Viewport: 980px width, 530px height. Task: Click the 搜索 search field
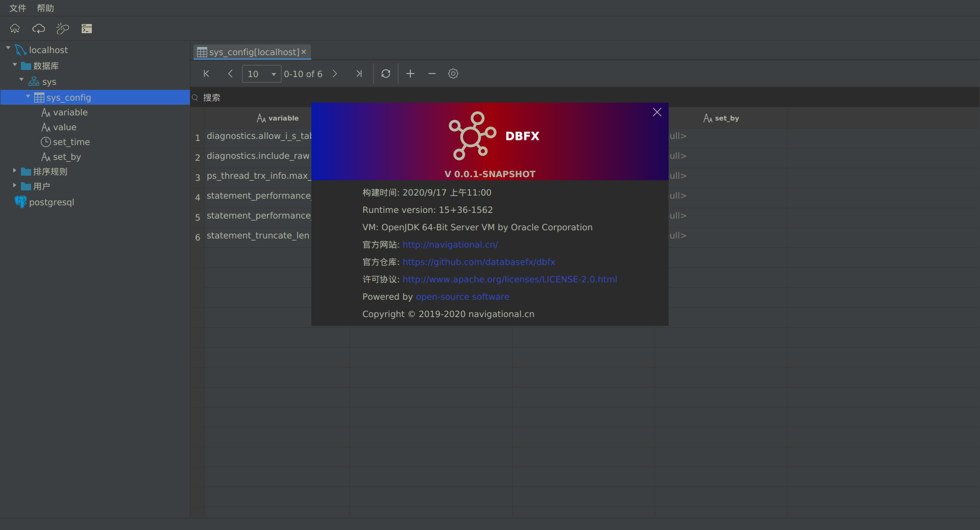pyautogui.click(x=585, y=98)
